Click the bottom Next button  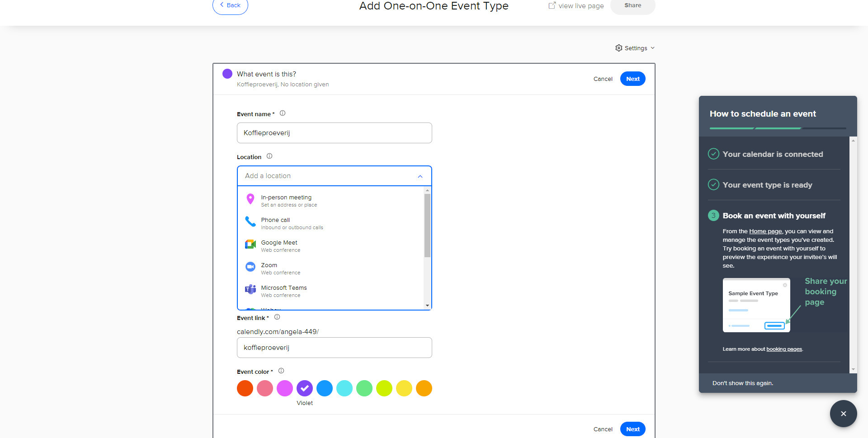coord(633,429)
